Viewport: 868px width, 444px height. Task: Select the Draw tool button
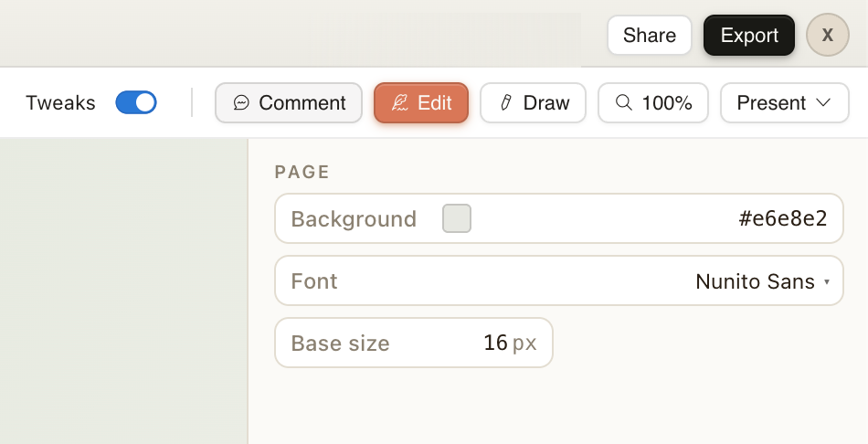[533, 103]
